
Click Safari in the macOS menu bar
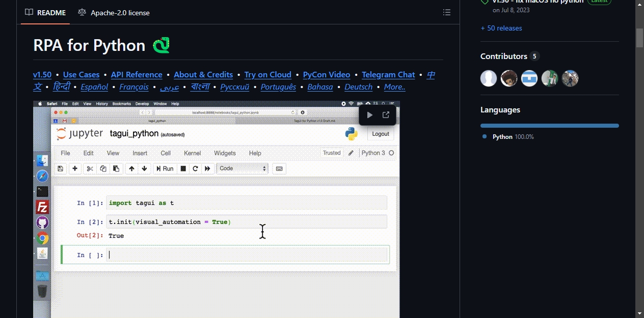click(52, 104)
